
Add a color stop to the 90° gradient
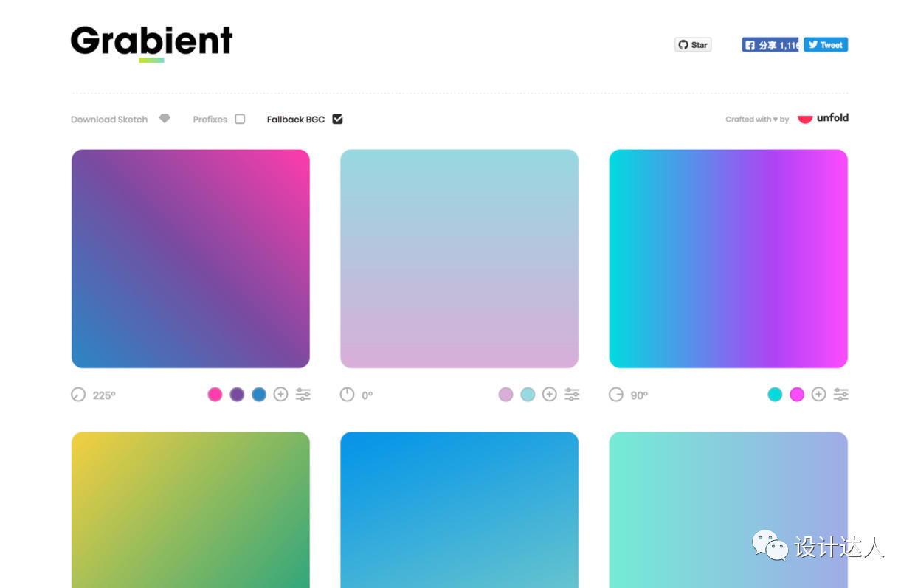(x=818, y=395)
